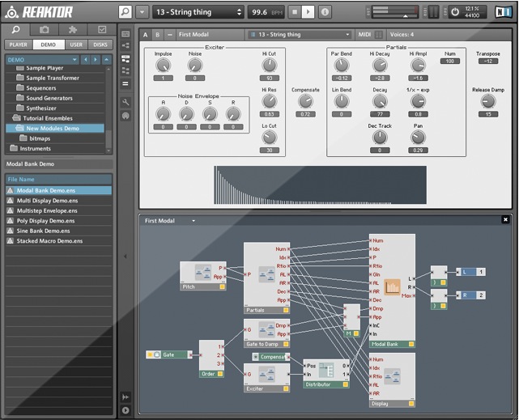Adjust the Hi Cut knob
This screenshot has height=420, width=519.
click(x=269, y=66)
